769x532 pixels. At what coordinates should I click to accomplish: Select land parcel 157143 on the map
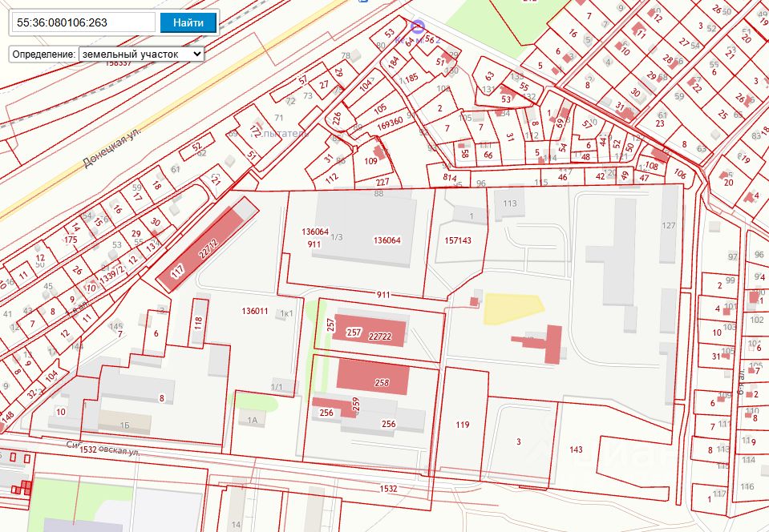[x=457, y=240]
